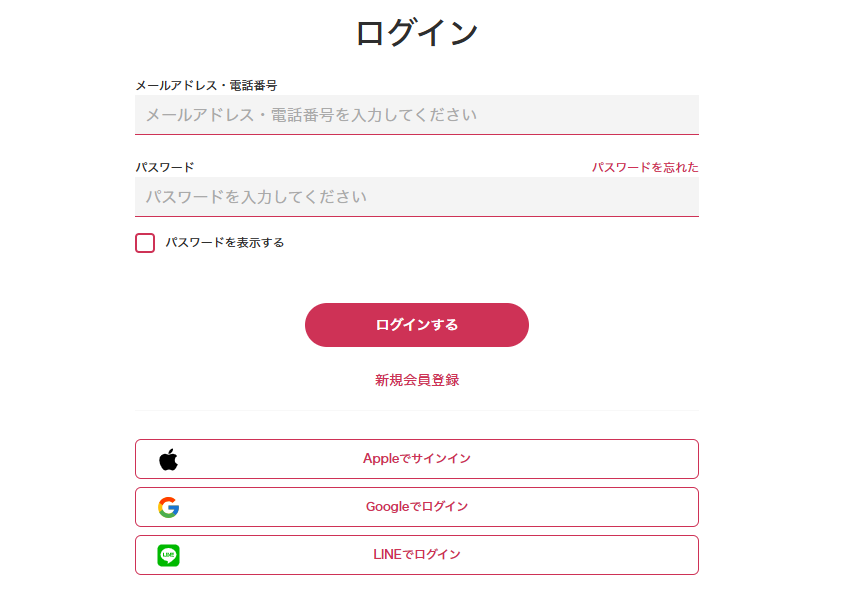Click the パスワード field label
The width and height of the screenshot is (860, 610).
tap(165, 167)
